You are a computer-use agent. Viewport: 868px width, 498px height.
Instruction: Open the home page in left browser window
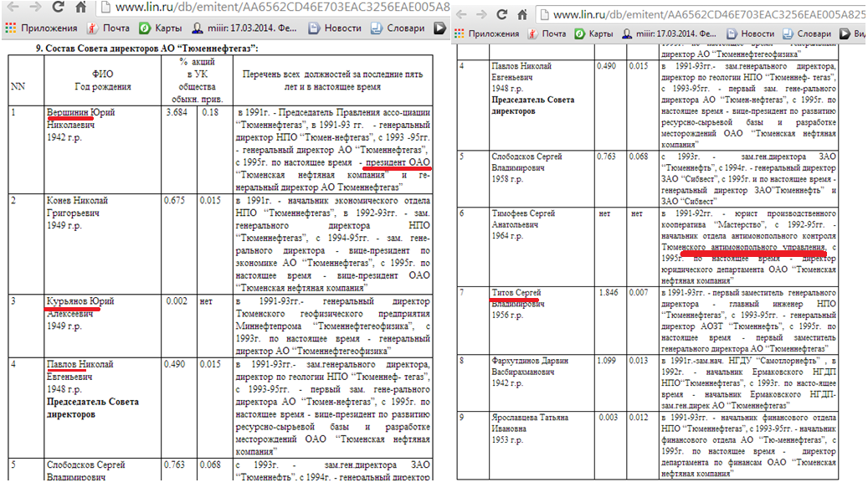81,7
